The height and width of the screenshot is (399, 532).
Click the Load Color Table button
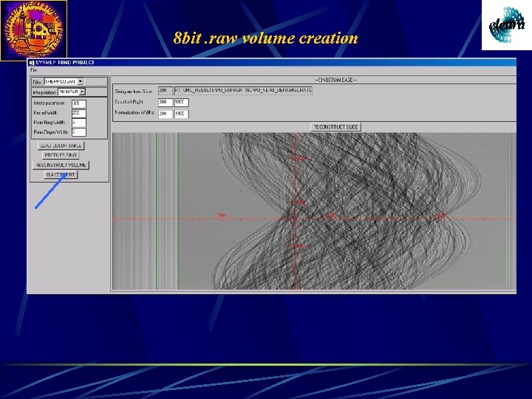point(61,146)
